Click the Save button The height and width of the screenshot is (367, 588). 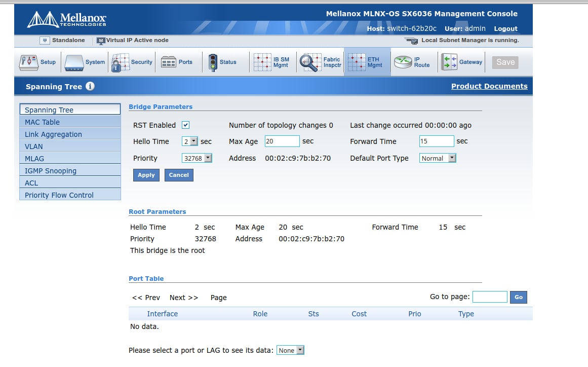(x=505, y=62)
